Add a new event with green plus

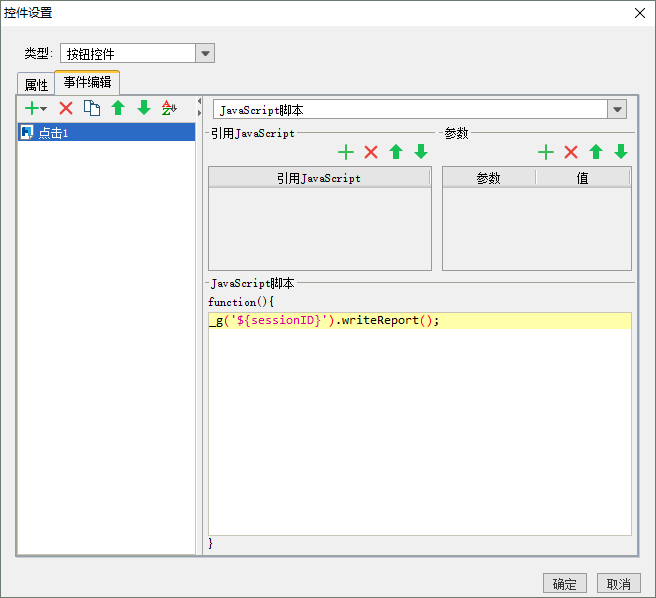(35, 108)
